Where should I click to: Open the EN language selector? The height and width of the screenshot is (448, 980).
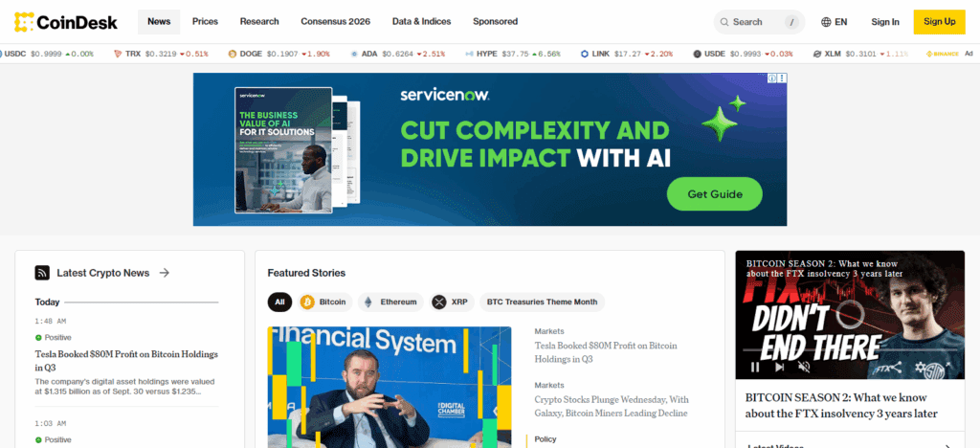click(834, 22)
